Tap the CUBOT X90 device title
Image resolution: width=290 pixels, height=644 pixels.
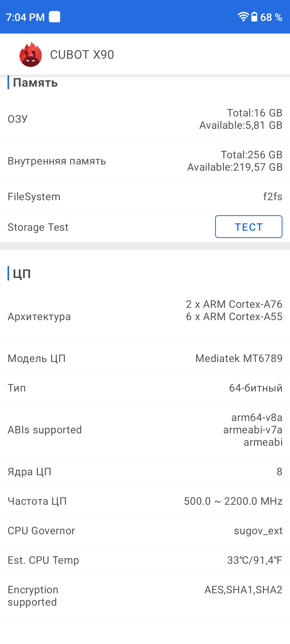pos(82,55)
